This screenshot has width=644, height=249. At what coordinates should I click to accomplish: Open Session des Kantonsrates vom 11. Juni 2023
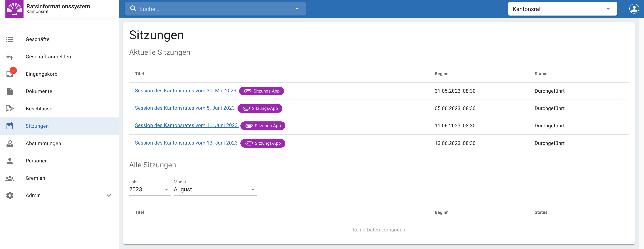[x=186, y=125]
